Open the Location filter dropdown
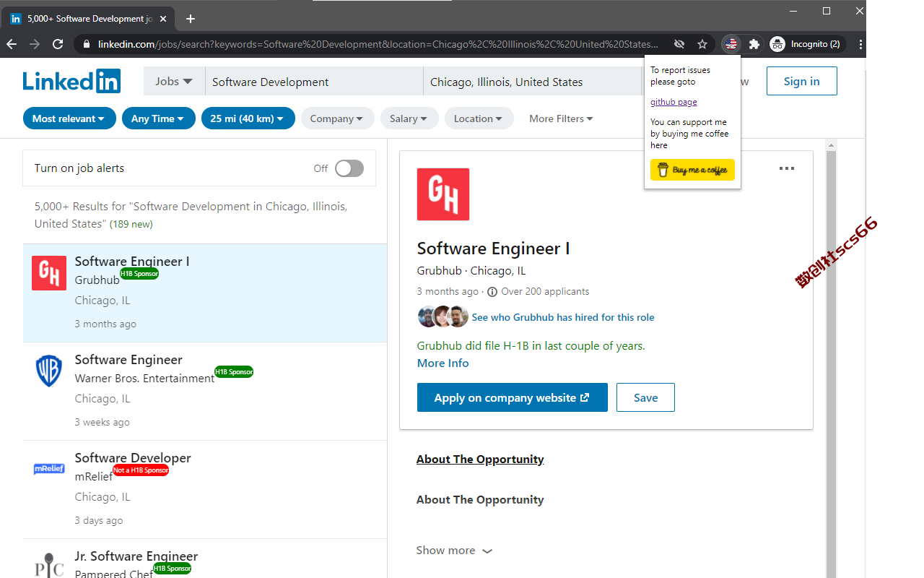924x578 pixels. click(x=479, y=118)
